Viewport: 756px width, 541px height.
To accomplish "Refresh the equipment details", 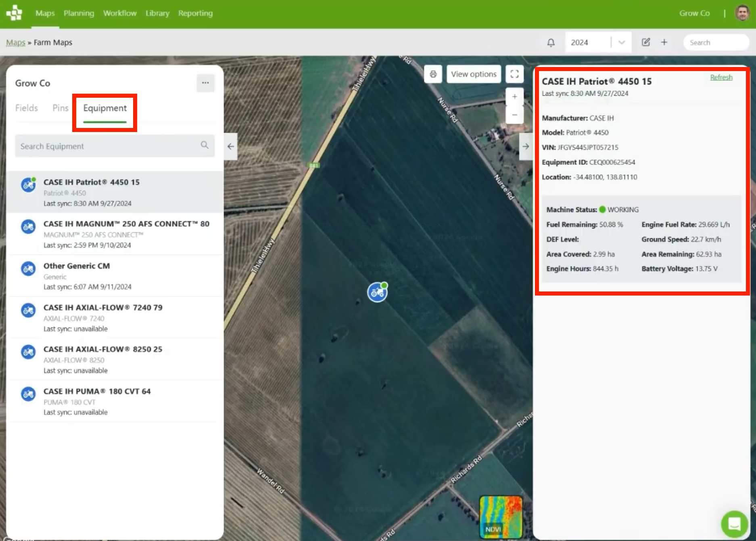I will click(721, 77).
